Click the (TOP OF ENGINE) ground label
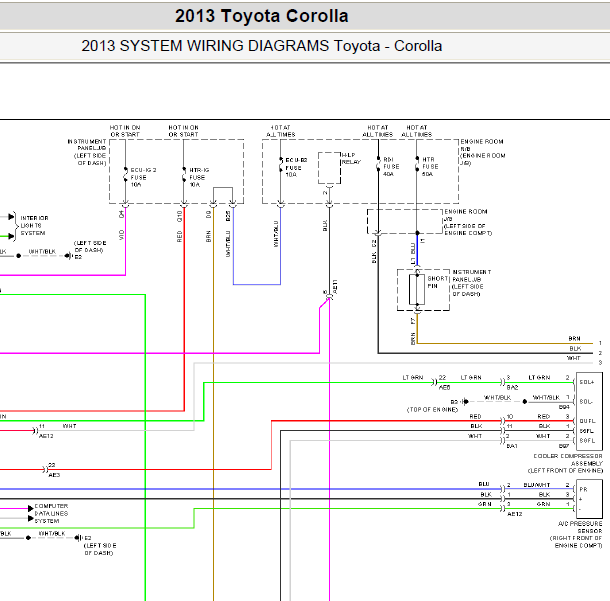This screenshot has width=610, height=601. tap(432, 410)
